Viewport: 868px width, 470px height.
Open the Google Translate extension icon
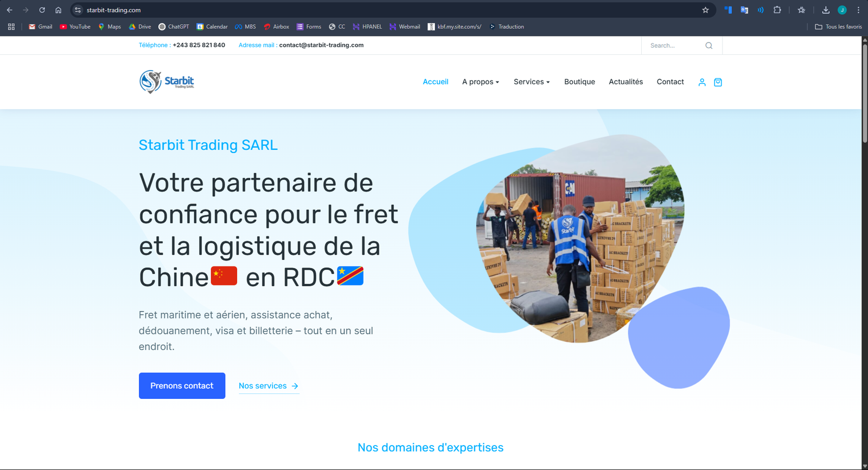tap(744, 10)
